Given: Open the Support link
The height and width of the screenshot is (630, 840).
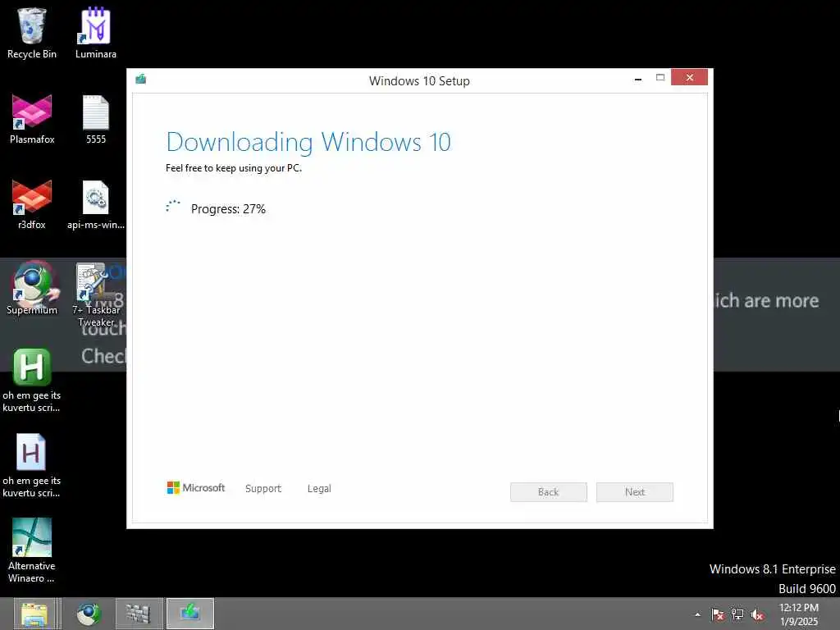Looking at the screenshot, I should pos(263,489).
